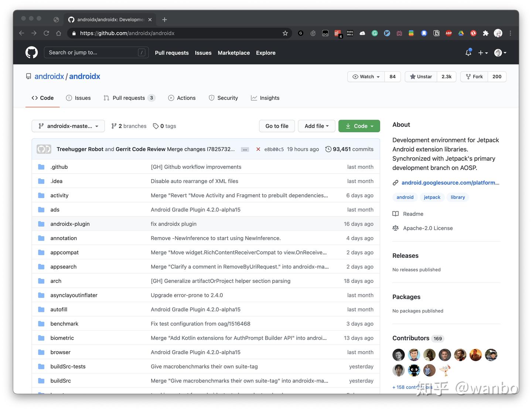Open the Issues repository tab
Image resolution: width=532 pixels, height=410 pixels.
78,98
